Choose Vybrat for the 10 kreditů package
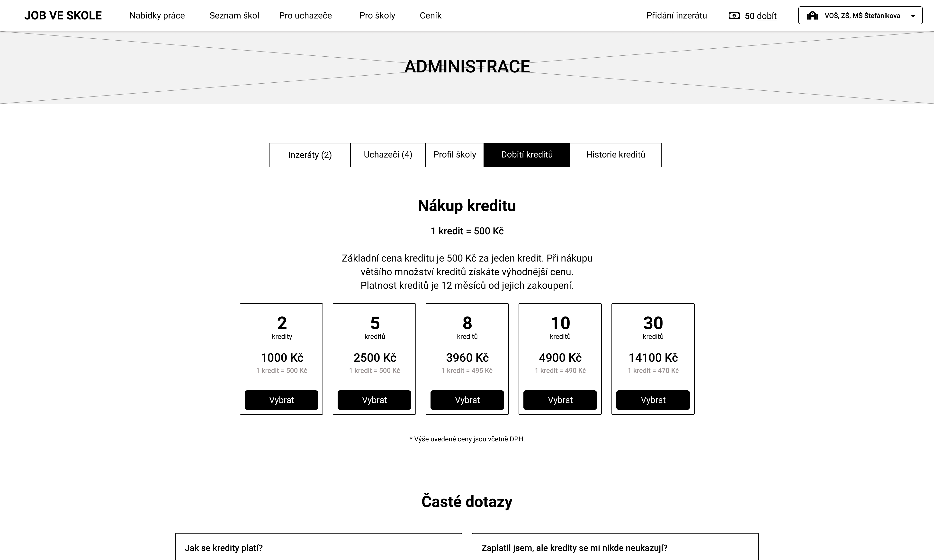934x560 pixels. click(x=560, y=400)
